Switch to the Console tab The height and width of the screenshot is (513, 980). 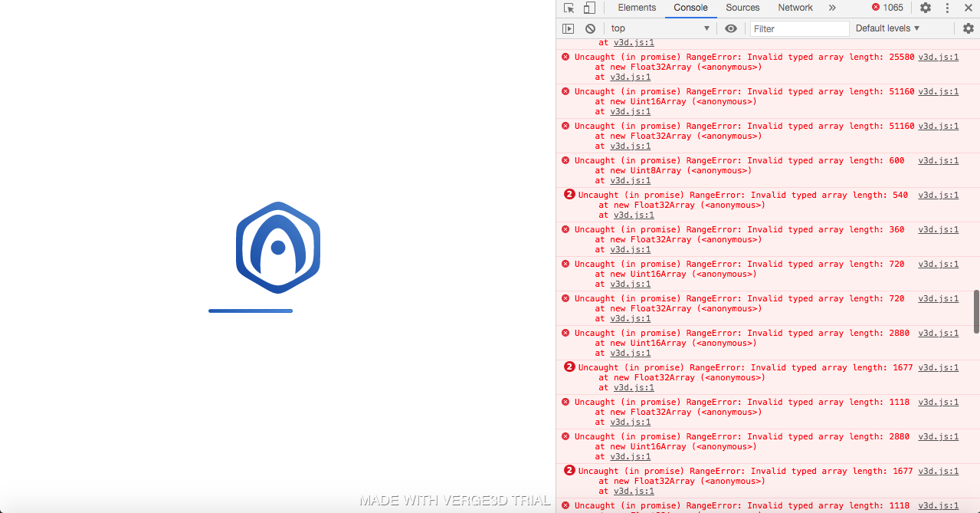tap(690, 8)
